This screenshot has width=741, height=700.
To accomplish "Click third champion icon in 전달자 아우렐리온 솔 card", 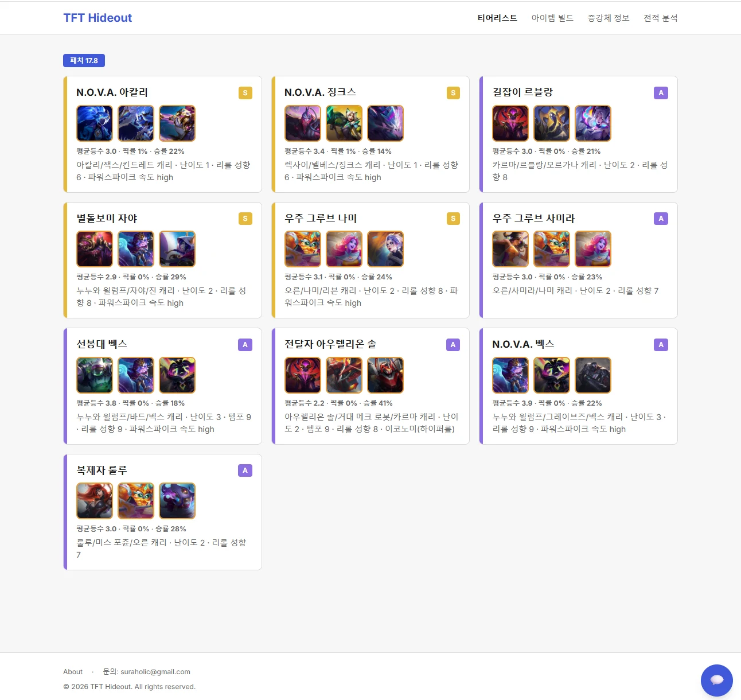I will click(x=385, y=375).
